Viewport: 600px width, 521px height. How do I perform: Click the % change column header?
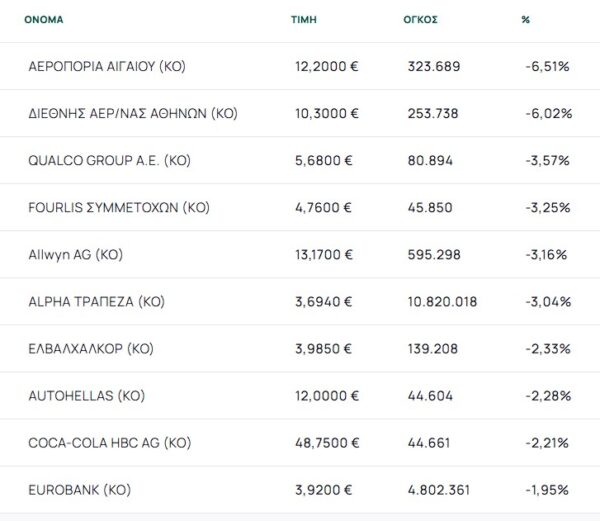(526, 19)
